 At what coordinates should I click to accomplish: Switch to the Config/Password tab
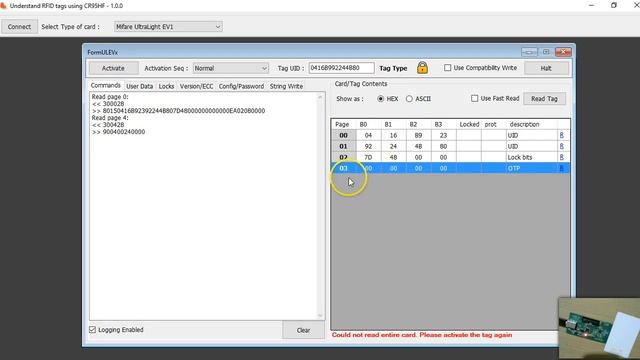click(x=241, y=86)
